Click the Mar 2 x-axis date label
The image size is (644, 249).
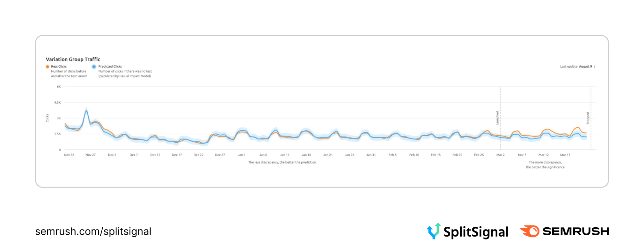click(x=501, y=155)
